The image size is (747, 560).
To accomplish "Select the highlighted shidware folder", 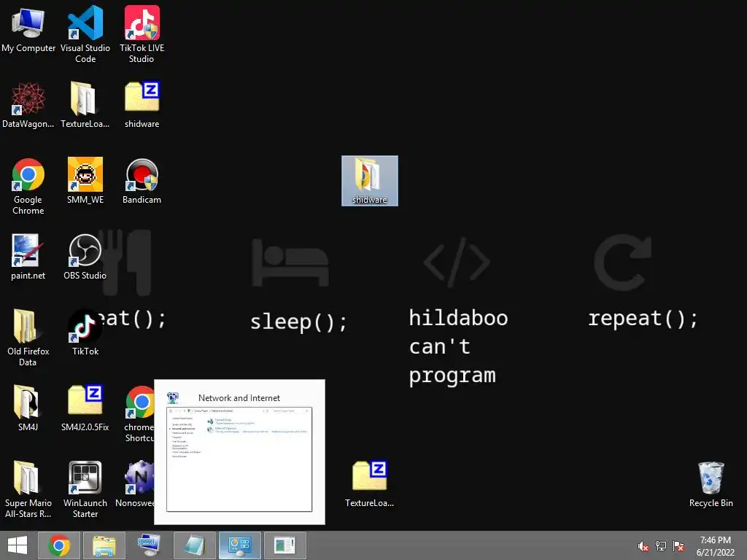I will point(370,181).
